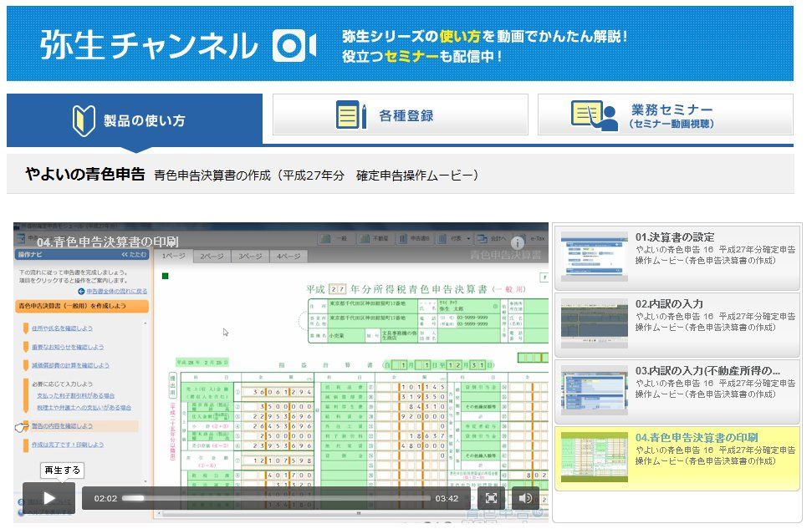812x529 pixels.
Task: Click the 2ページ tab in the video
Action: point(212,257)
